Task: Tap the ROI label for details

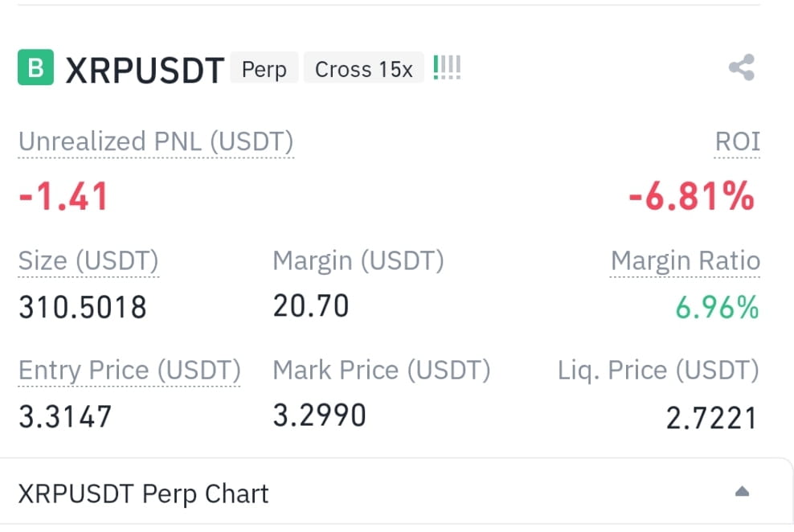Action: pos(737,141)
